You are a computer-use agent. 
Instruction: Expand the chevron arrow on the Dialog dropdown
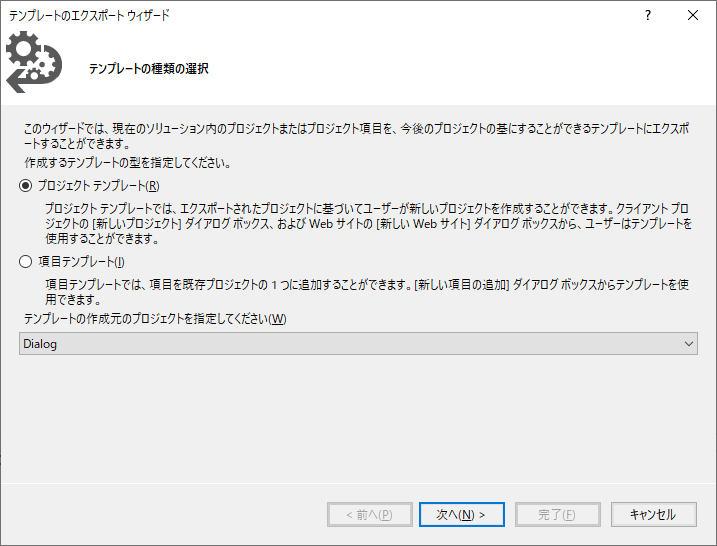pyautogui.click(x=688, y=344)
